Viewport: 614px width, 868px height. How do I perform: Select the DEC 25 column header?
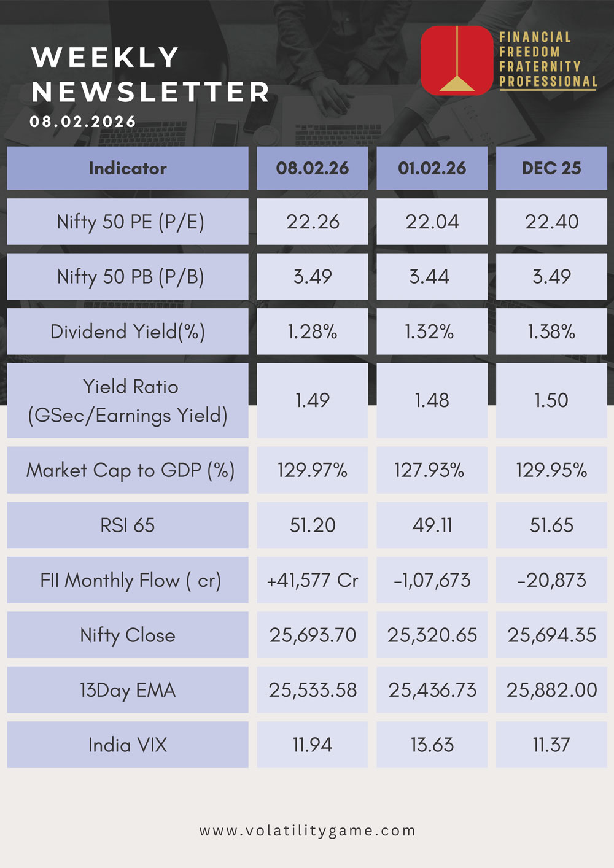551,168
